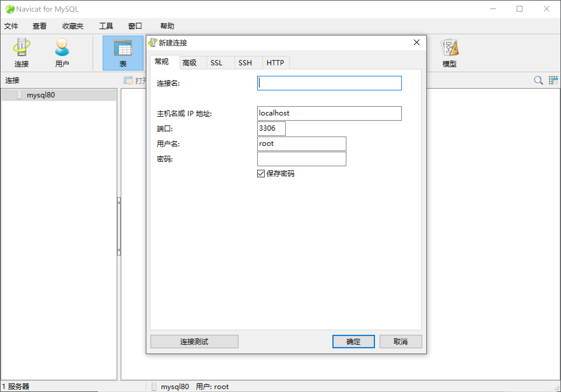Click the host field containing localhost
Image resolution: width=561 pixels, height=392 pixels.
(x=329, y=113)
